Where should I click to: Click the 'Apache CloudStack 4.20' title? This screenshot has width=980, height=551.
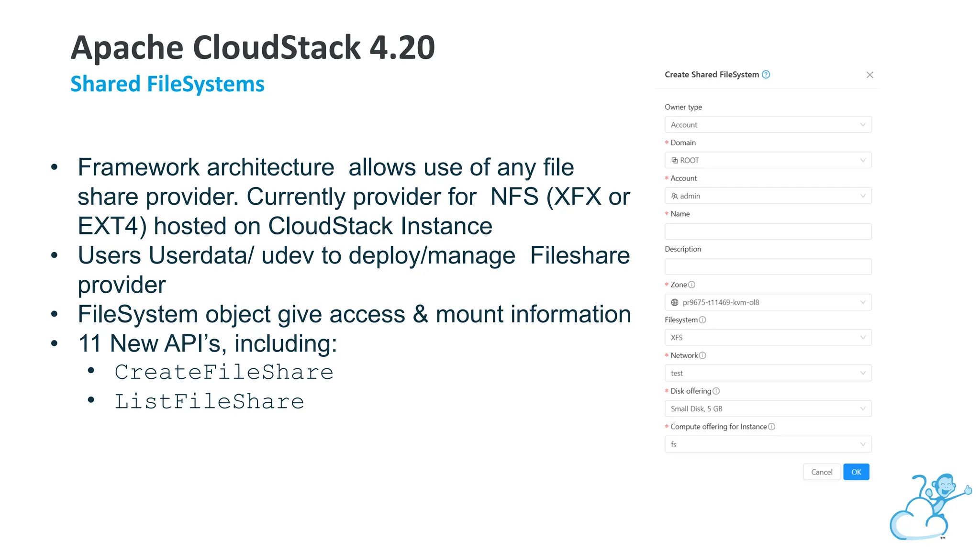click(253, 47)
